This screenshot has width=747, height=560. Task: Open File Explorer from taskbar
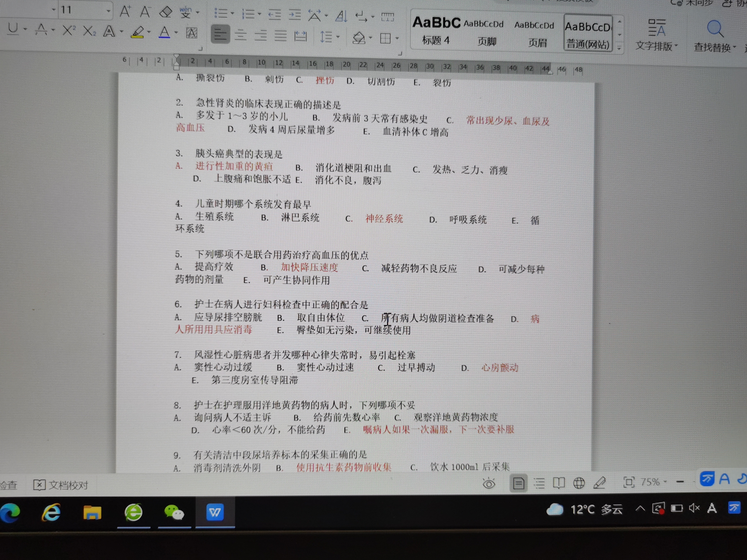coord(92,513)
